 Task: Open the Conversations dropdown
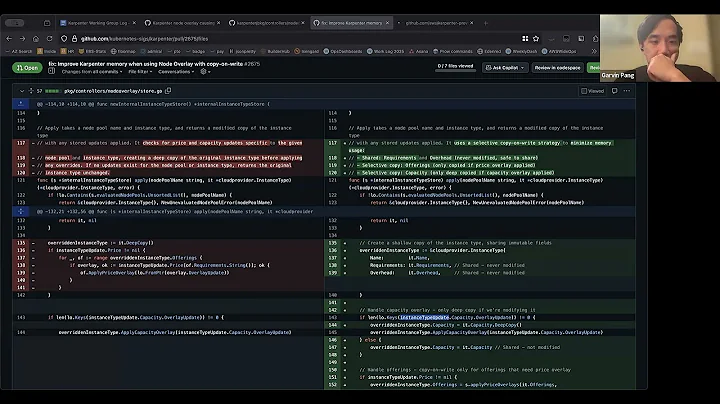pyautogui.click(x=176, y=72)
